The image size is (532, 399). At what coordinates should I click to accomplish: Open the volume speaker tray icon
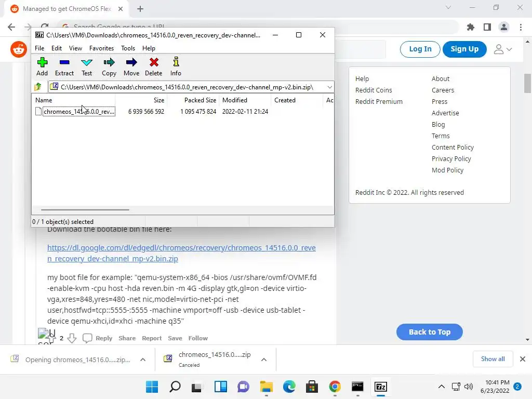(x=469, y=387)
